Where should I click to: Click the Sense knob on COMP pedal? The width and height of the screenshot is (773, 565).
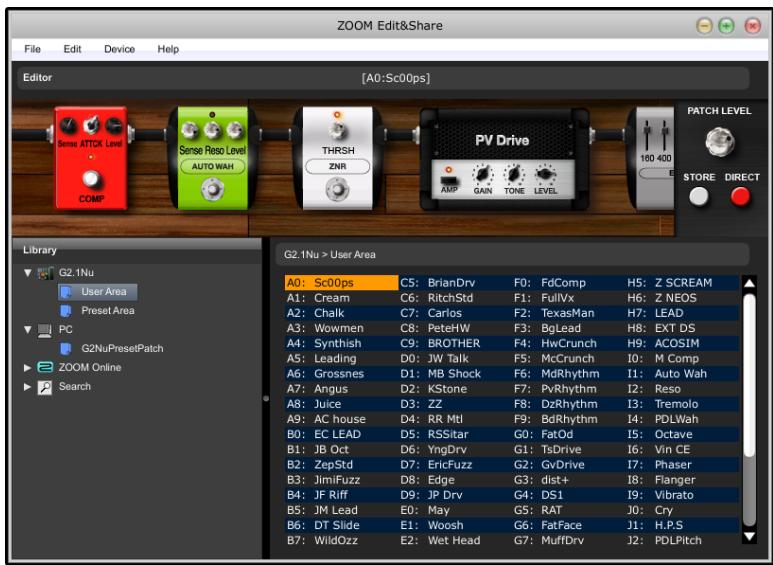[x=68, y=126]
